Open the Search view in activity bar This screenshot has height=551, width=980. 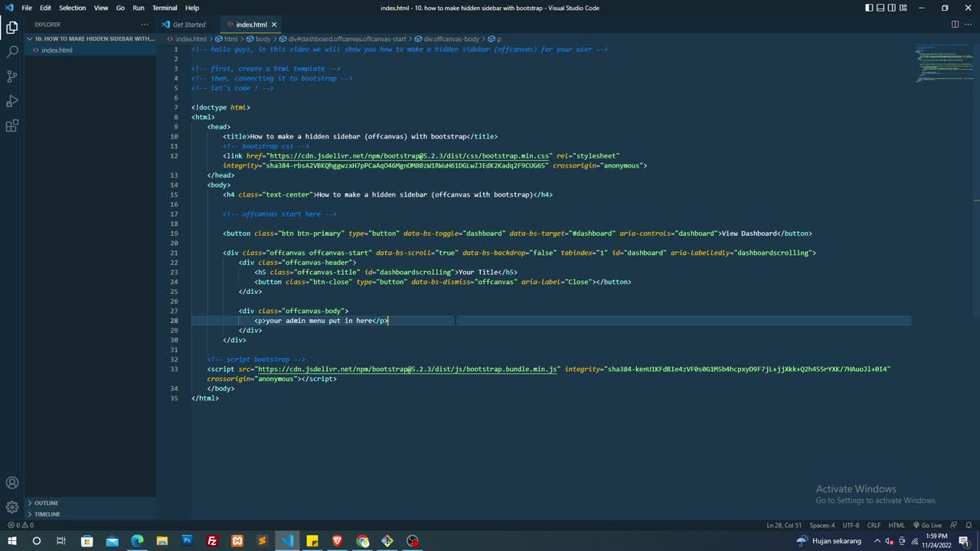point(11,52)
